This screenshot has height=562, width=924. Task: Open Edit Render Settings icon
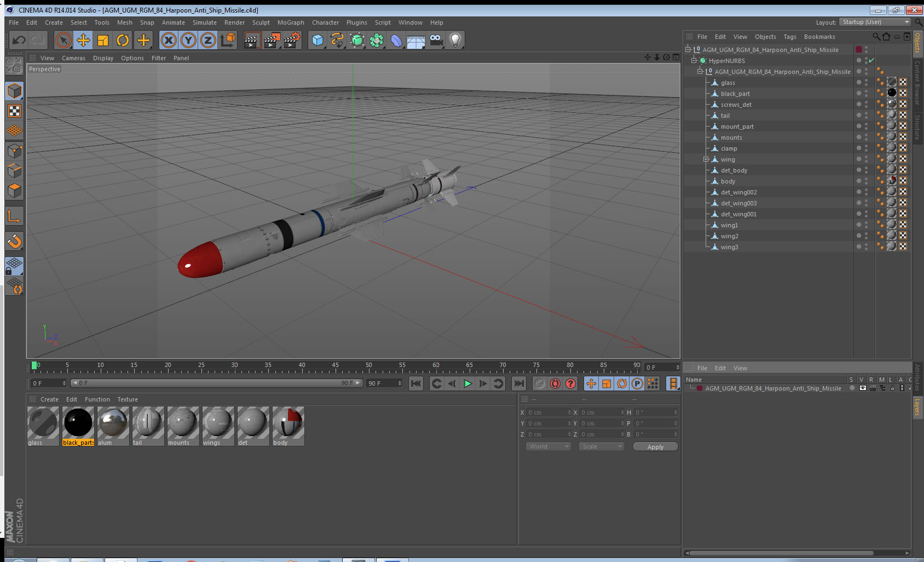[292, 40]
